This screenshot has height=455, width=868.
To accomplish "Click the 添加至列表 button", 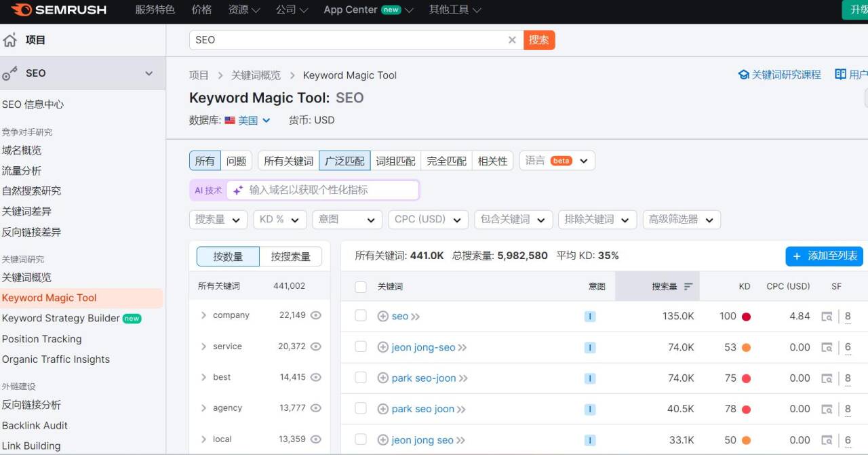I will (825, 256).
